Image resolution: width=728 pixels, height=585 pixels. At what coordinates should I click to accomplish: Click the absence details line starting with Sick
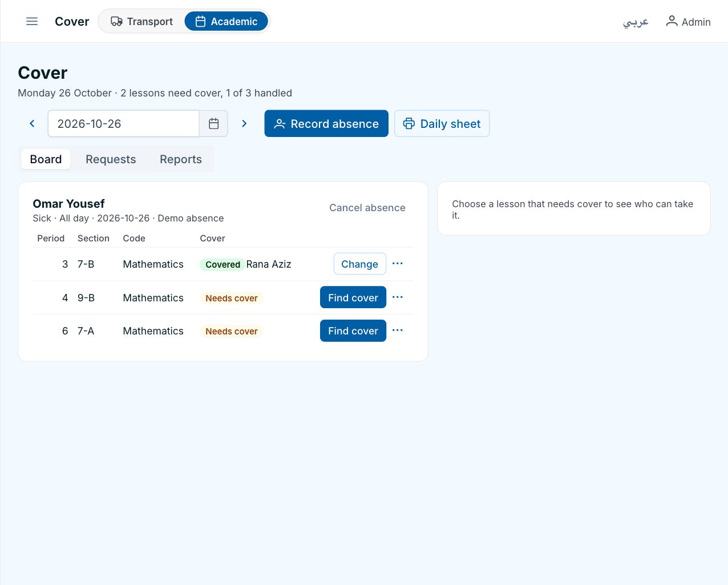pos(128,218)
